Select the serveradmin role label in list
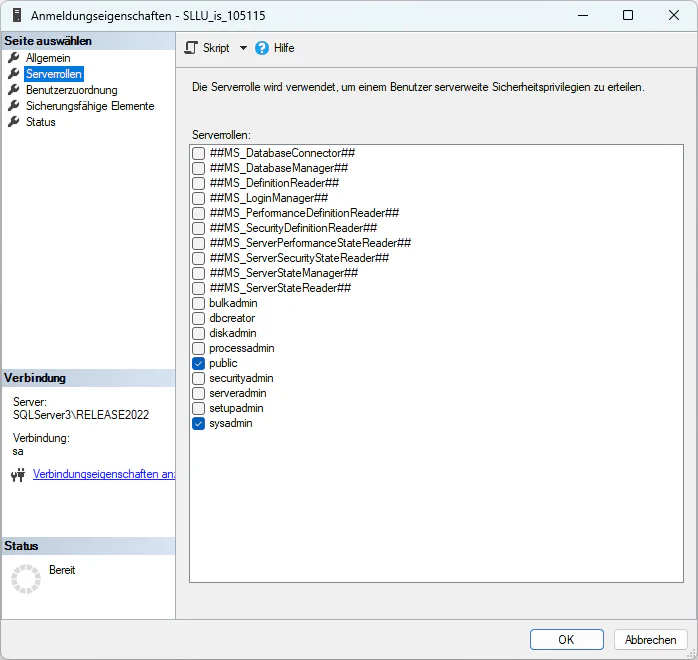This screenshot has height=660, width=698. 237,394
